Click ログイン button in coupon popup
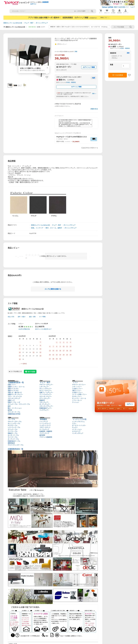The width and height of the screenshot is (138, 644). click(x=130, y=404)
